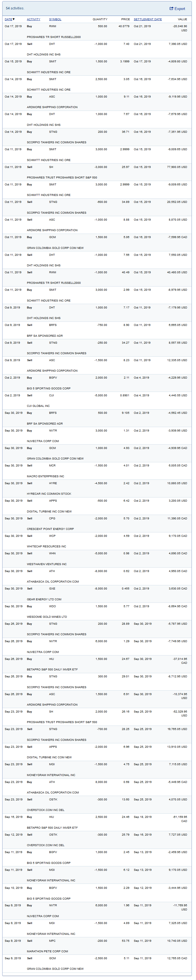196x980 pixels.
Task: Click the 77,900.05 USD value
Action: click(x=177, y=167)
